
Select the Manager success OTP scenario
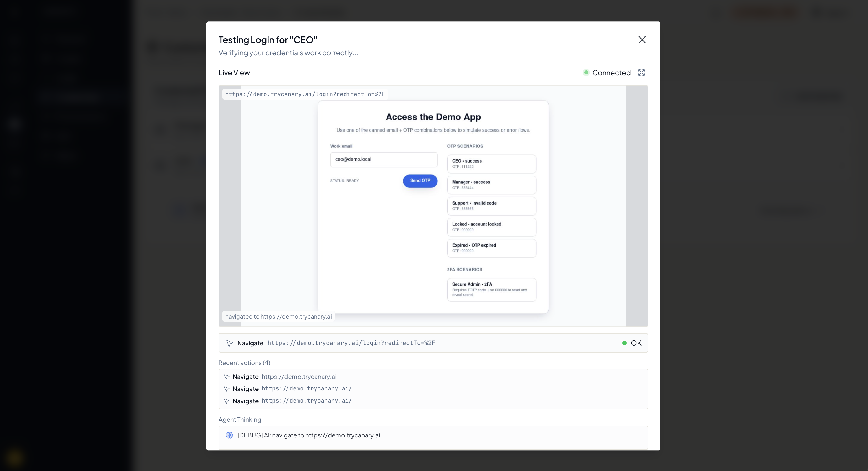[492, 185]
